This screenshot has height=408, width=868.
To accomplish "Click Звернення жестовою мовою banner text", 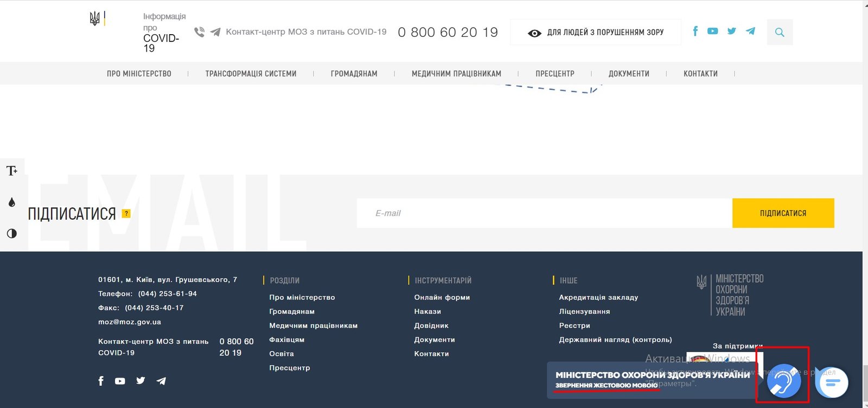I will tap(606, 385).
